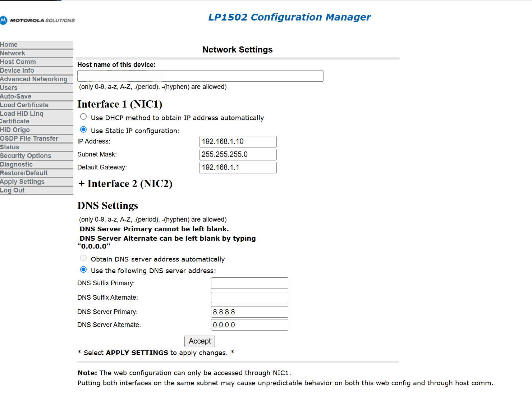Click Apply Settings in sidebar
Screen dimensions: 532x418
22,182
